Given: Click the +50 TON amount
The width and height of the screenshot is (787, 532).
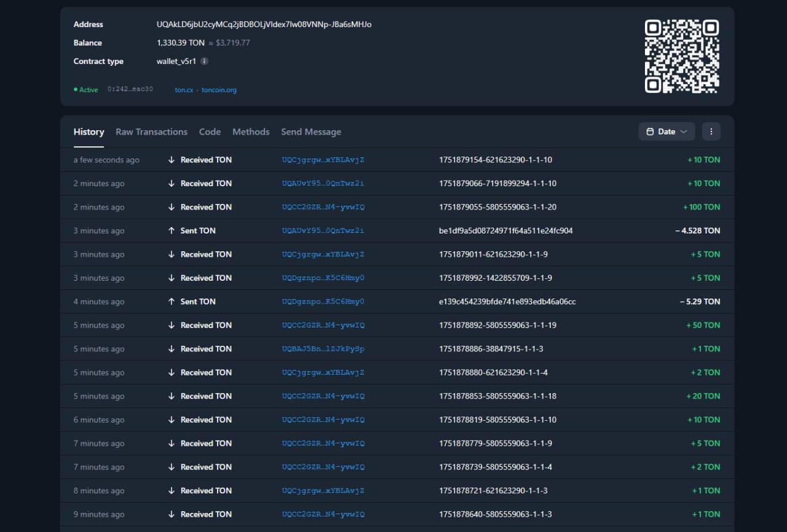Looking at the screenshot, I should point(703,326).
